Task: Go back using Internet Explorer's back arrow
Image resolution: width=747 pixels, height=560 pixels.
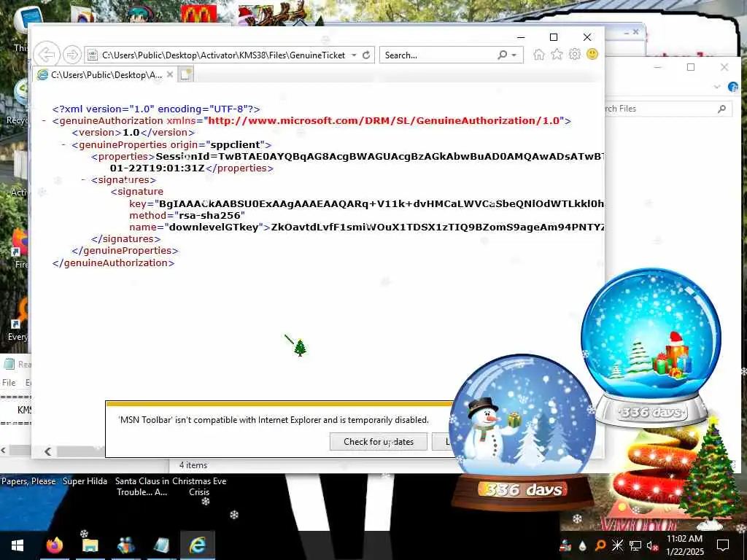Action: coord(47,55)
